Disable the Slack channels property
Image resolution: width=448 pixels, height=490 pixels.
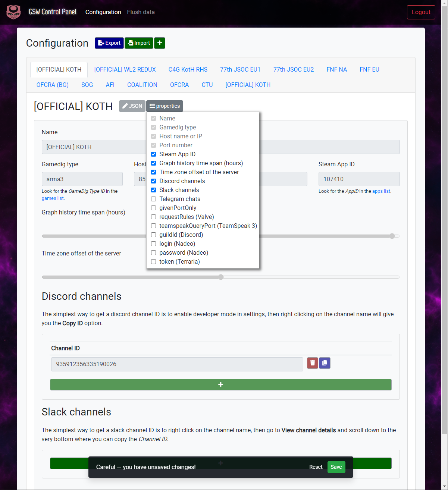pyautogui.click(x=153, y=190)
